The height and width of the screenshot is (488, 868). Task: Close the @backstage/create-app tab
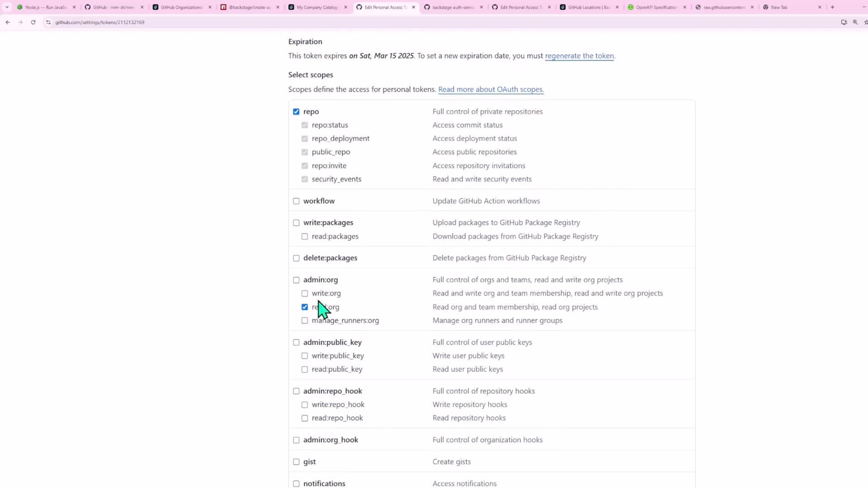[x=278, y=7]
